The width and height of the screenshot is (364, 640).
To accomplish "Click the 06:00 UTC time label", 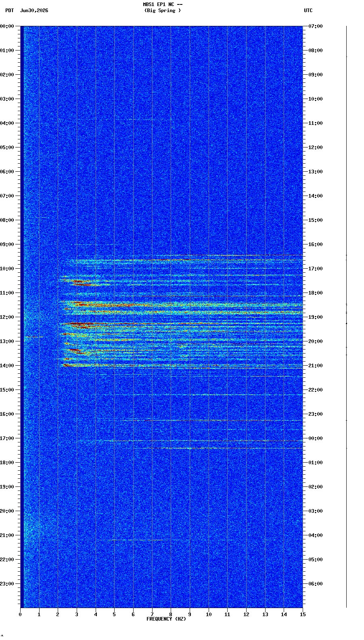I will tap(316, 584).
